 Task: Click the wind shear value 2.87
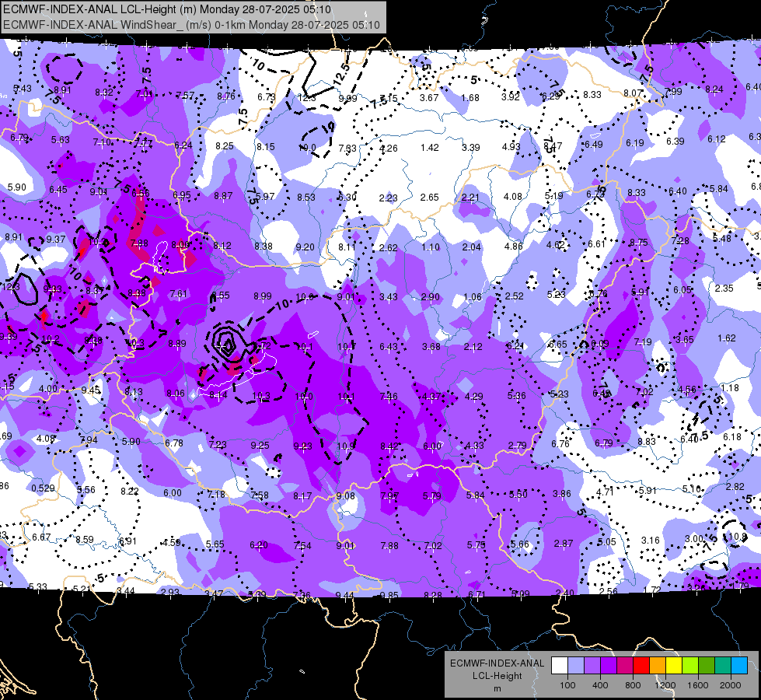(x=564, y=543)
